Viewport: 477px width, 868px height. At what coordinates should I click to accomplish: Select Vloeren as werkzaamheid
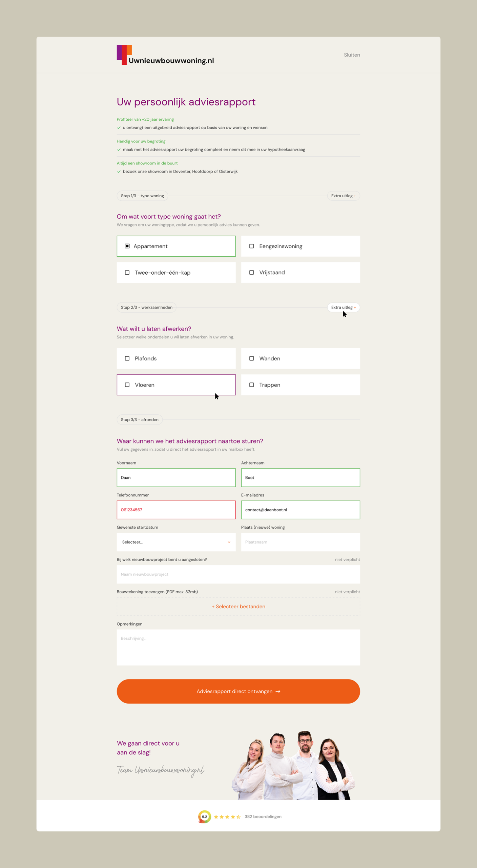pyautogui.click(x=176, y=385)
